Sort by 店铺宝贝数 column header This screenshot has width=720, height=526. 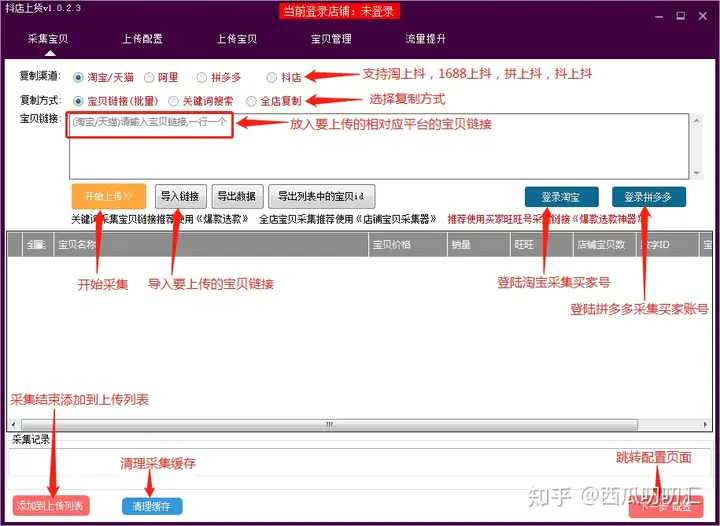(x=604, y=245)
